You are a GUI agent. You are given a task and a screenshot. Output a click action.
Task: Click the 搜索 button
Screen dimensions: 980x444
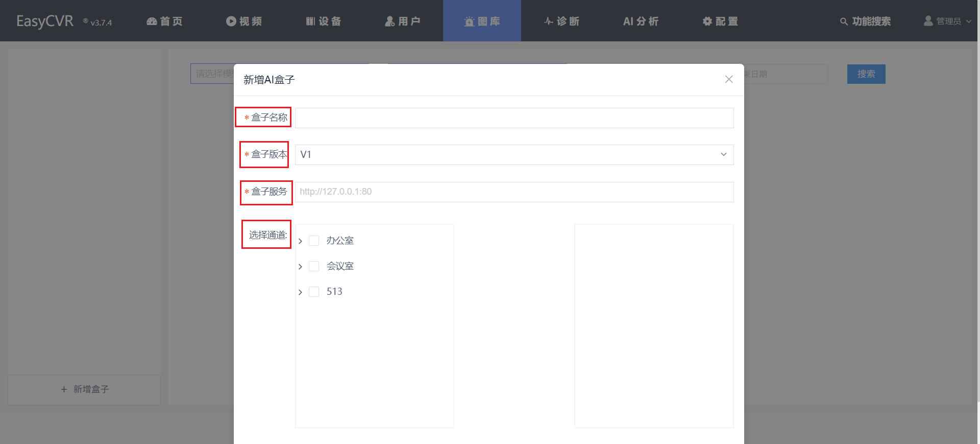[x=866, y=74]
